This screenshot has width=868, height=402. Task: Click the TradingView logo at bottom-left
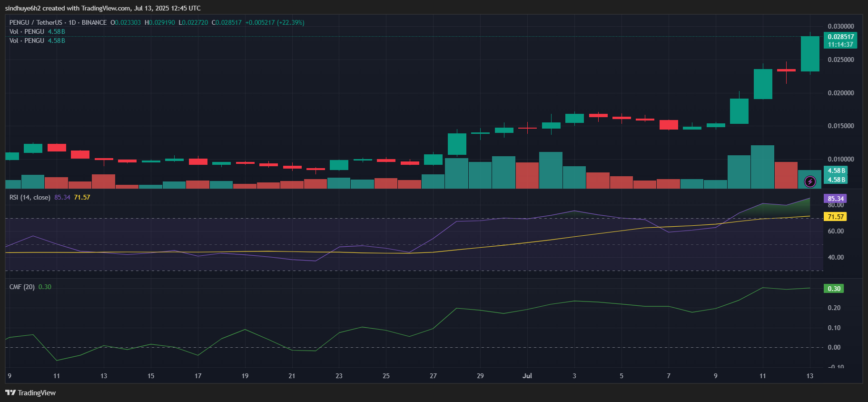[30, 393]
